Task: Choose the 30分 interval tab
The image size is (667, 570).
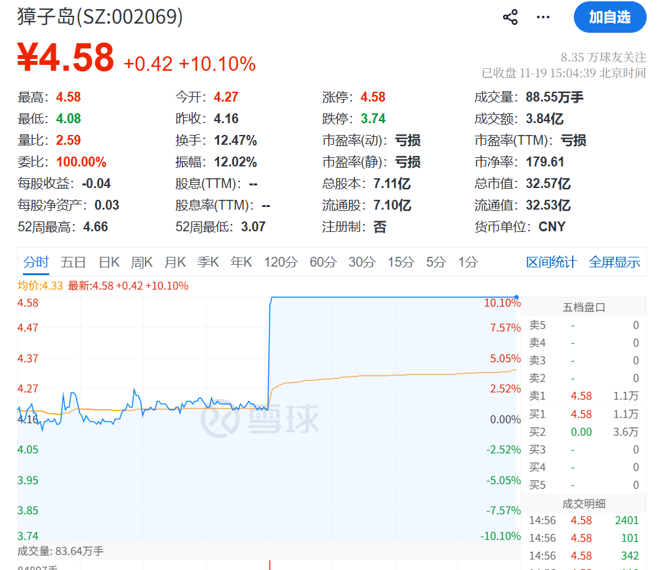Action: (362, 262)
